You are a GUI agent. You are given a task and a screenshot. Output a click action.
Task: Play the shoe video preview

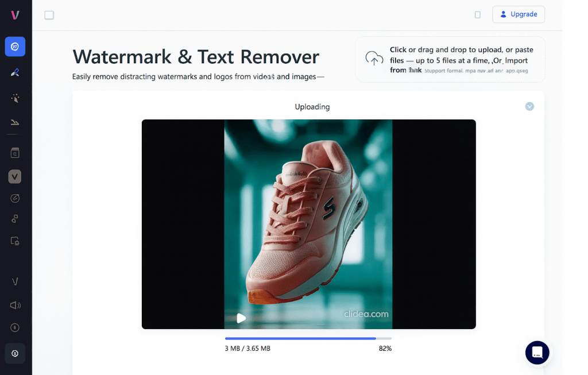tap(241, 318)
